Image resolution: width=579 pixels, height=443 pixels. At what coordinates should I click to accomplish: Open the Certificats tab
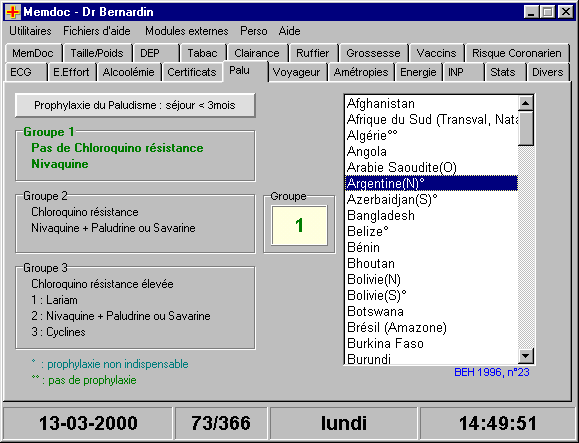coord(192,72)
